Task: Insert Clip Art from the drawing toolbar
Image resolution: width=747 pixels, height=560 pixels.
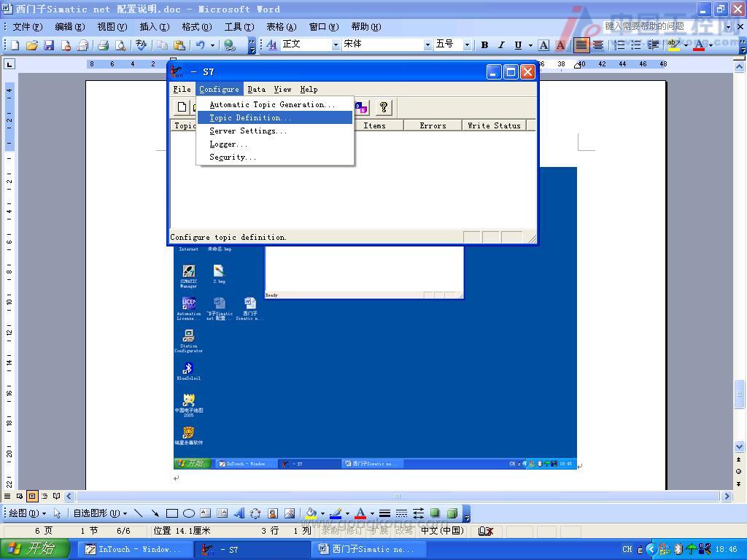Action: 273,513
